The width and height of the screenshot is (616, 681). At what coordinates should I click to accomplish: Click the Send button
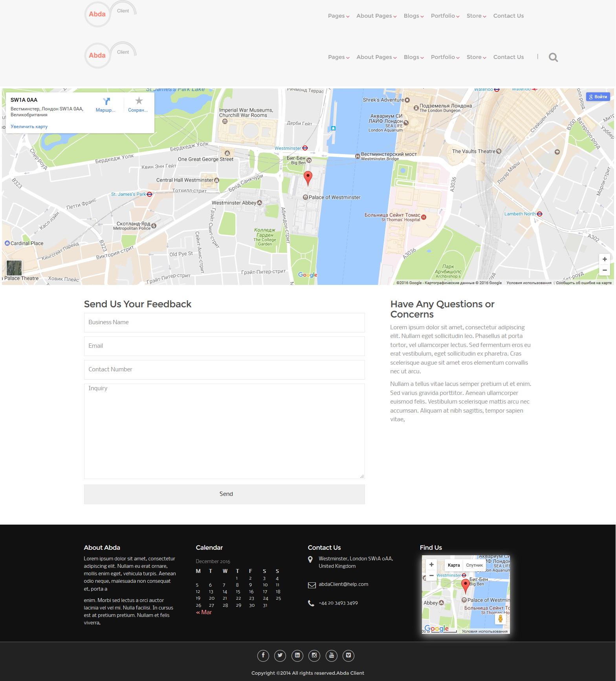point(224,494)
